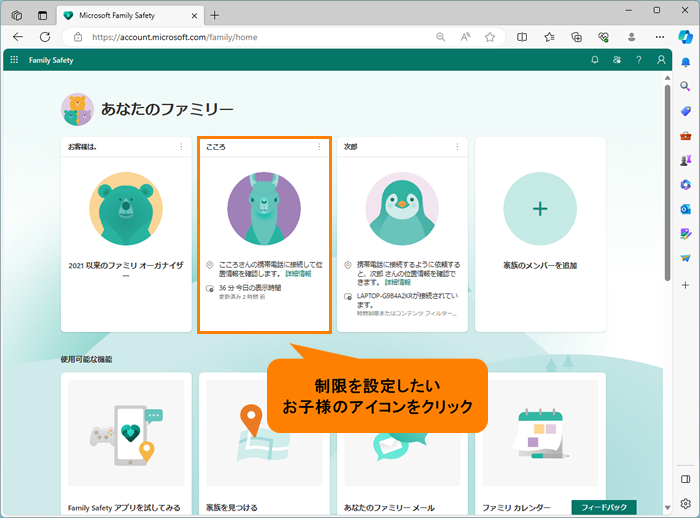The height and width of the screenshot is (518, 700).
Task: Open the app launcher waffle icon
Action: [x=14, y=60]
